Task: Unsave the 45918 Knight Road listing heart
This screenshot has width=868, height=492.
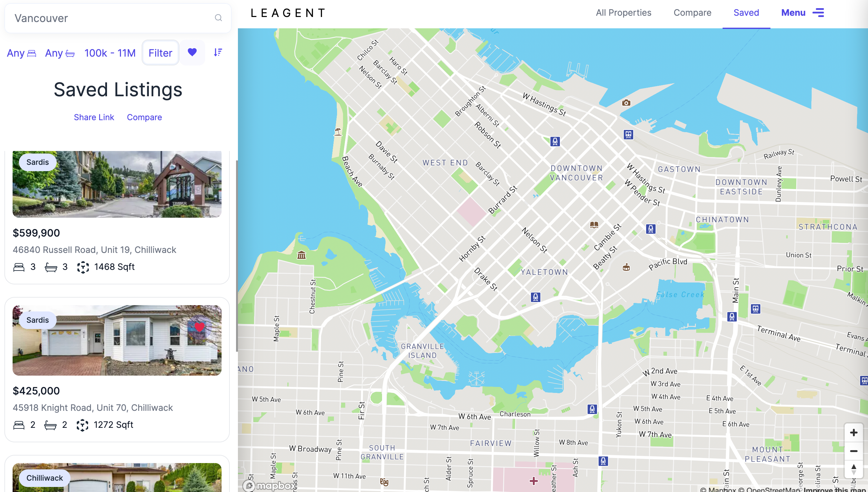Action: [x=200, y=327]
